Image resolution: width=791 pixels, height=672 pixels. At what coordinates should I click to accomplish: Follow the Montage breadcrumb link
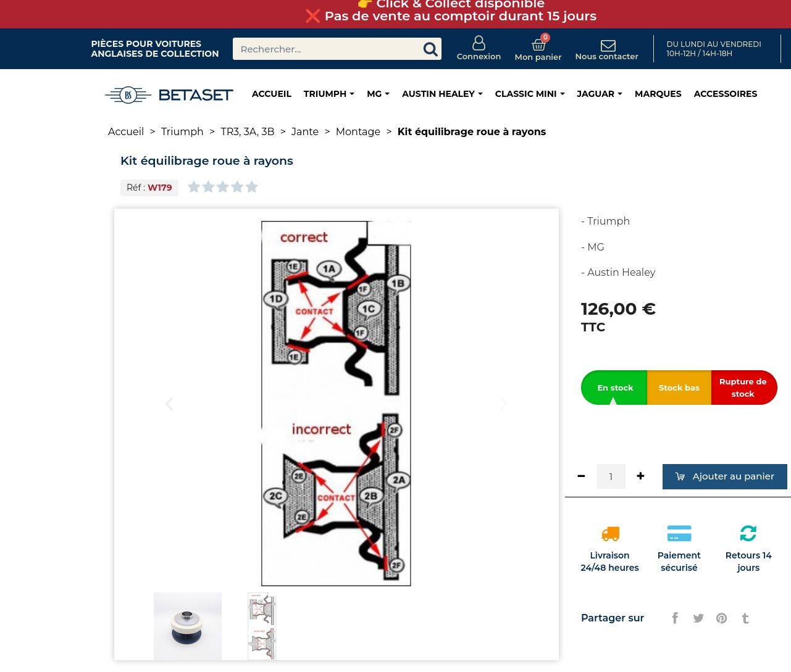click(358, 131)
